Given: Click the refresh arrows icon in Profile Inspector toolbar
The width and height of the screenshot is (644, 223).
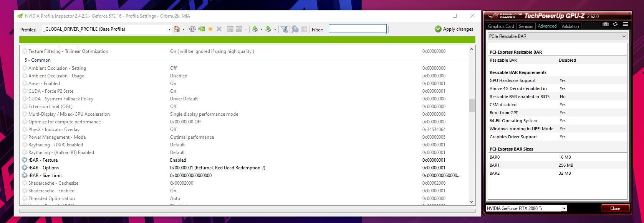Looking at the screenshot, I should pos(192,29).
